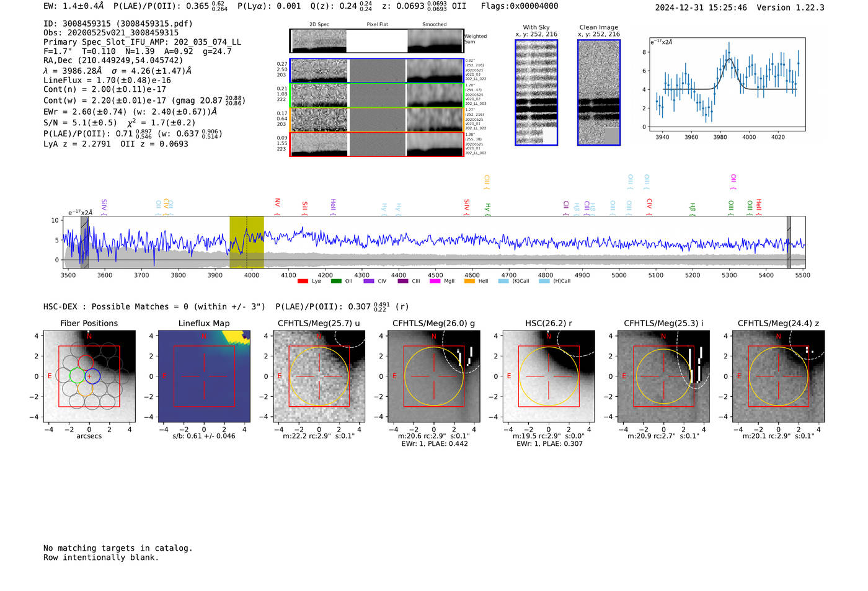This screenshot has height=591, width=868.
Task: Click the timestamp '2024-12-31 15:25:46'
Action: [701, 8]
